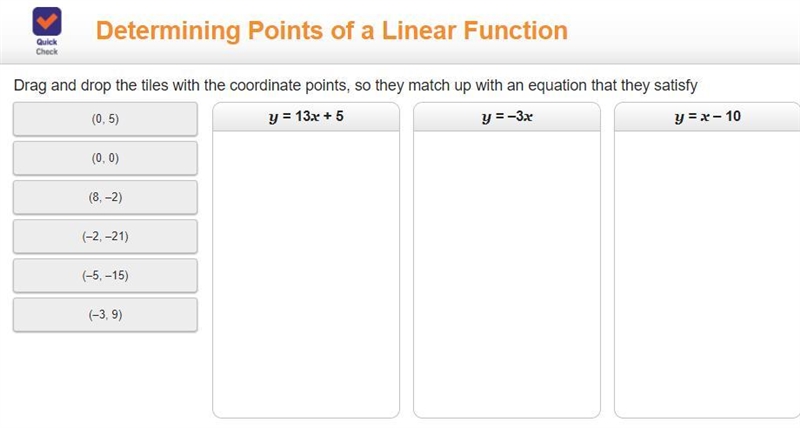Click the word 'satisfy' ending the instructions
The height and width of the screenshot is (428, 800).
(x=676, y=85)
